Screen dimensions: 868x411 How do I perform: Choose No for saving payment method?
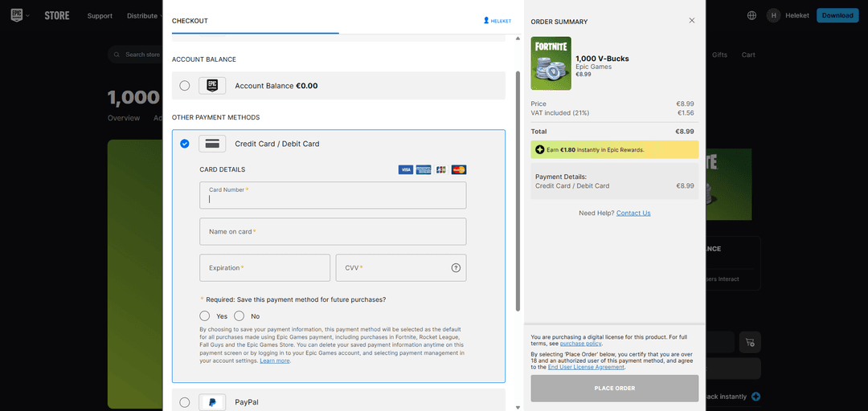(x=240, y=316)
